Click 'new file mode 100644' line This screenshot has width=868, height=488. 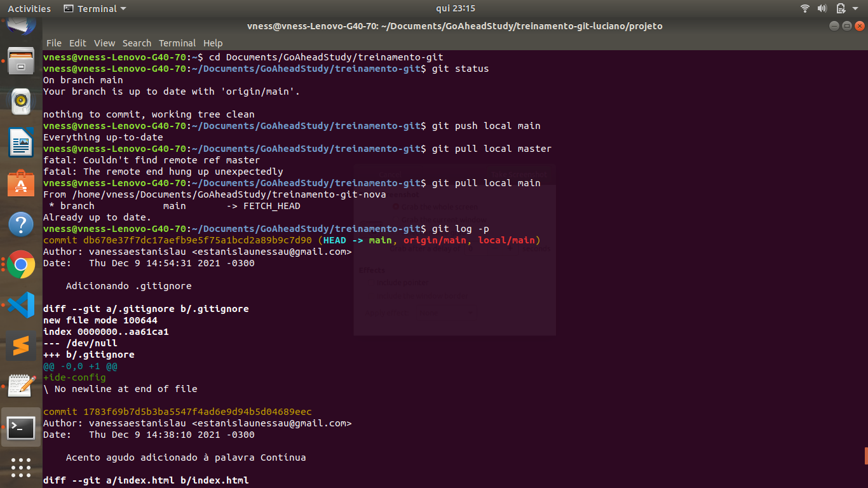tap(100, 320)
